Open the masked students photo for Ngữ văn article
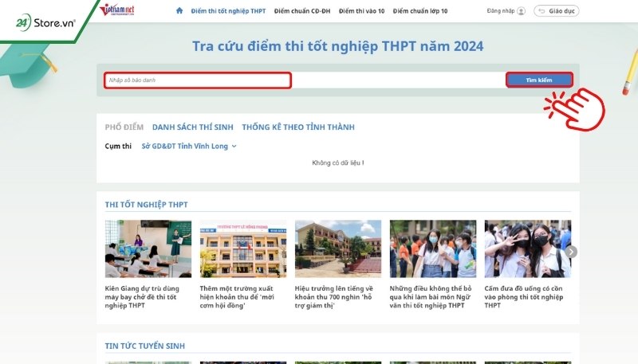638x364 pixels. 433,249
